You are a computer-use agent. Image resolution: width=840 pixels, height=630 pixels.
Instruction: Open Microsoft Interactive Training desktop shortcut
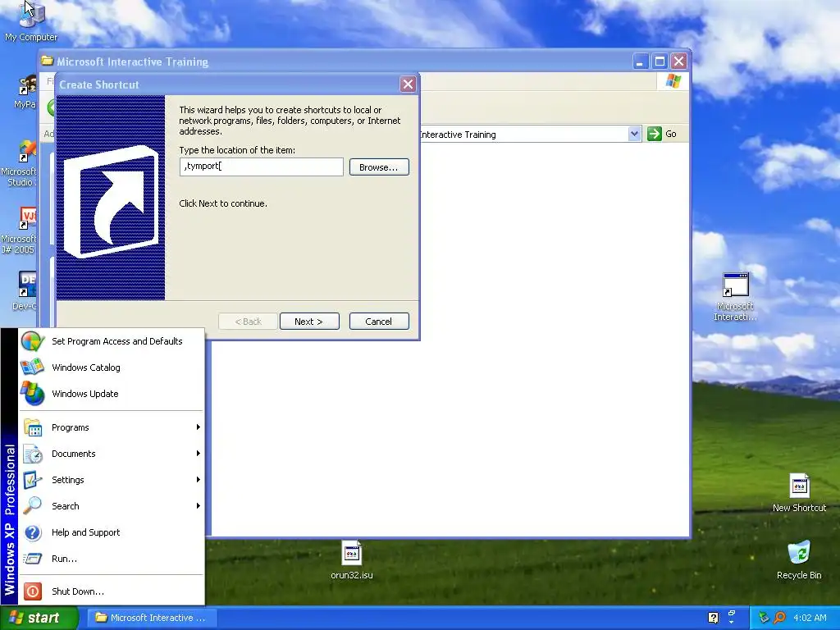tap(735, 297)
